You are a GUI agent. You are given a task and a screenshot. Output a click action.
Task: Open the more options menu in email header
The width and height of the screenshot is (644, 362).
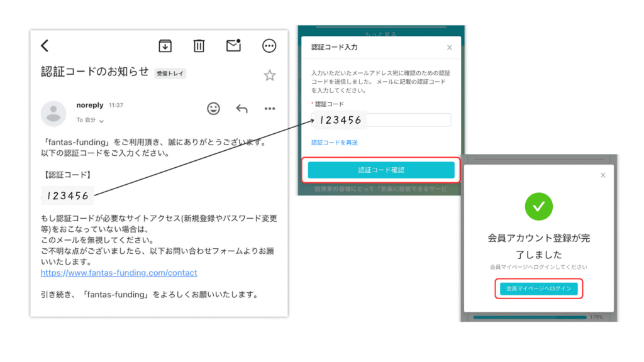point(269,45)
